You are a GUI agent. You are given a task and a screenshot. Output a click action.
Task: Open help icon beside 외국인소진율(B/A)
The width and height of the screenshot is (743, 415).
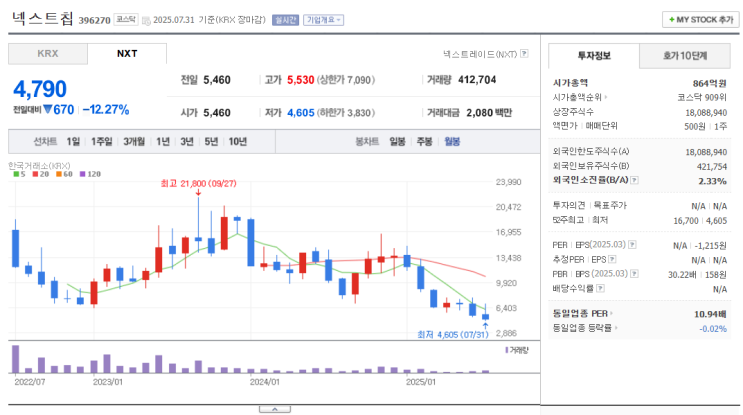coord(634,180)
